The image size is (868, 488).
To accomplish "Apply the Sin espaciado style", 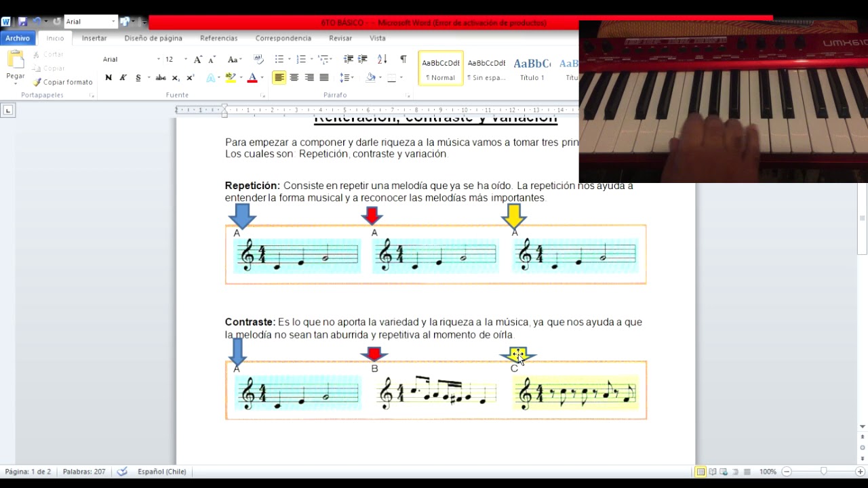I will [486, 68].
